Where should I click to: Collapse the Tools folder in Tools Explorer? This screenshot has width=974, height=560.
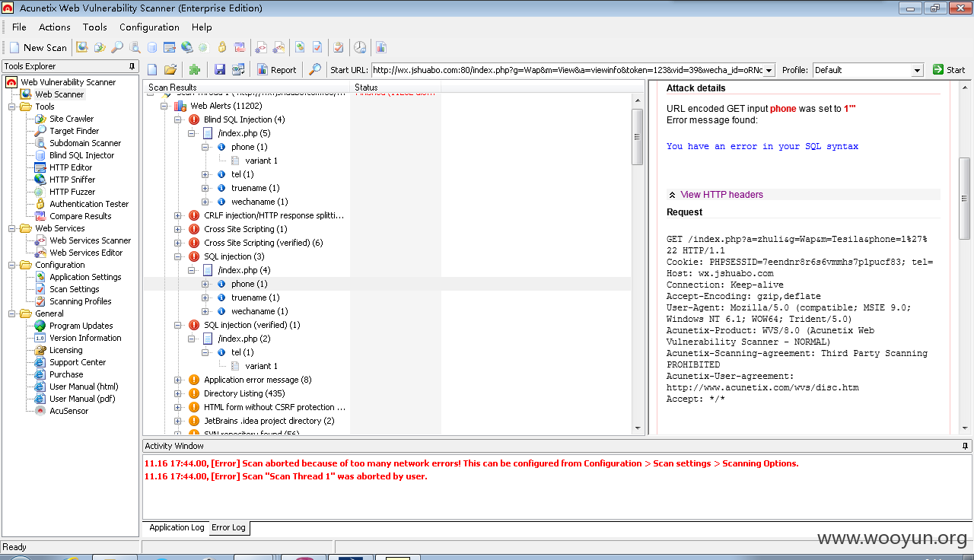point(12,107)
